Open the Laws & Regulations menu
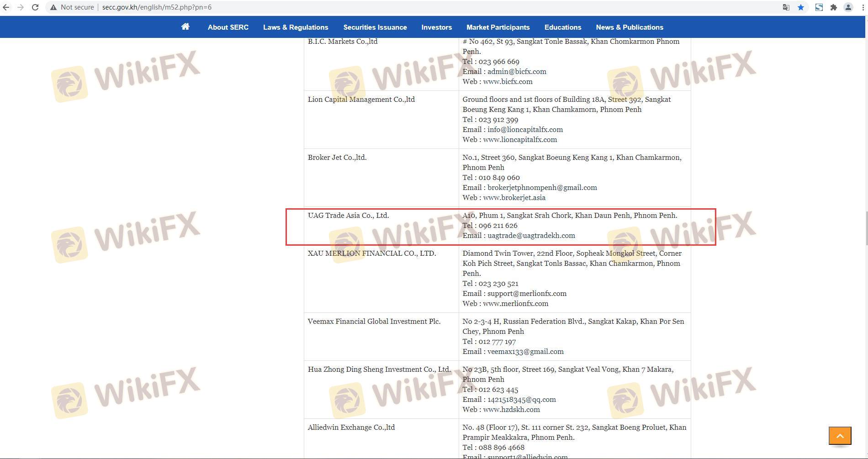The height and width of the screenshot is (459, 868). click(x=296, y=27)
